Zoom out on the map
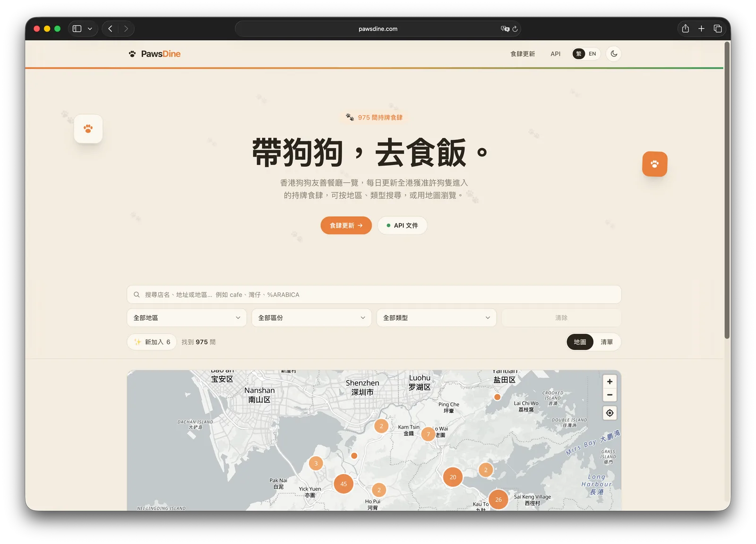Screen dimensions: 756x544 (x=610, y=395)
